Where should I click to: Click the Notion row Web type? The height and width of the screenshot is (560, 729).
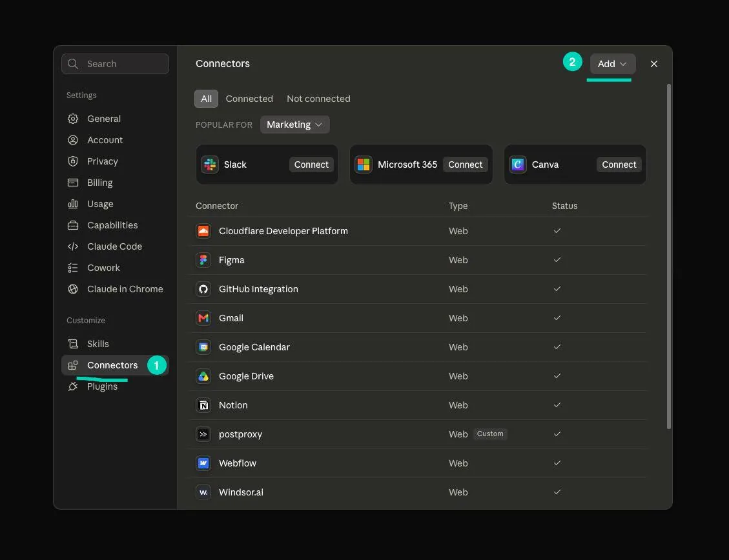[x=458, y=405]
